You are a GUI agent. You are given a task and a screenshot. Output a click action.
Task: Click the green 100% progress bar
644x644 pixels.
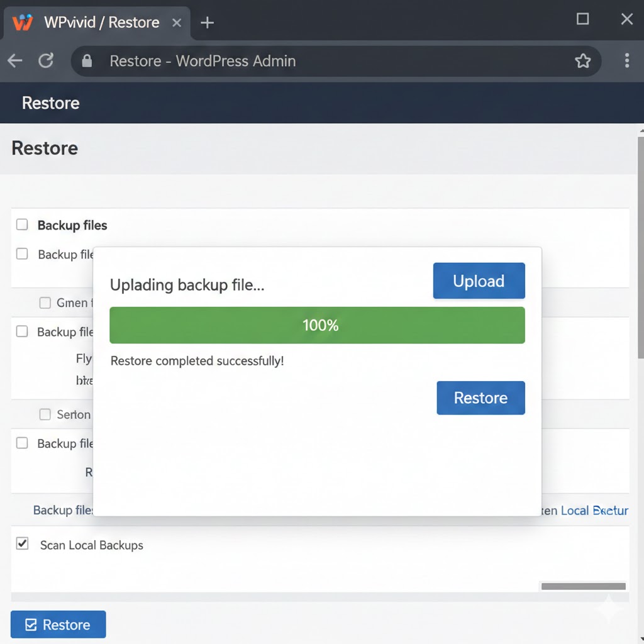pyautogui.click(x=317, y=325)
